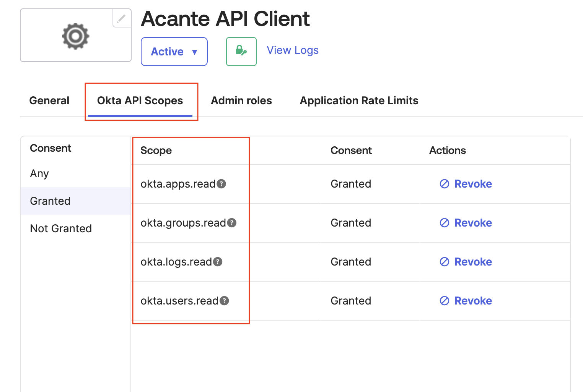
Task: Click Granted status in okta.logs.read row
Action: [351, 262]
